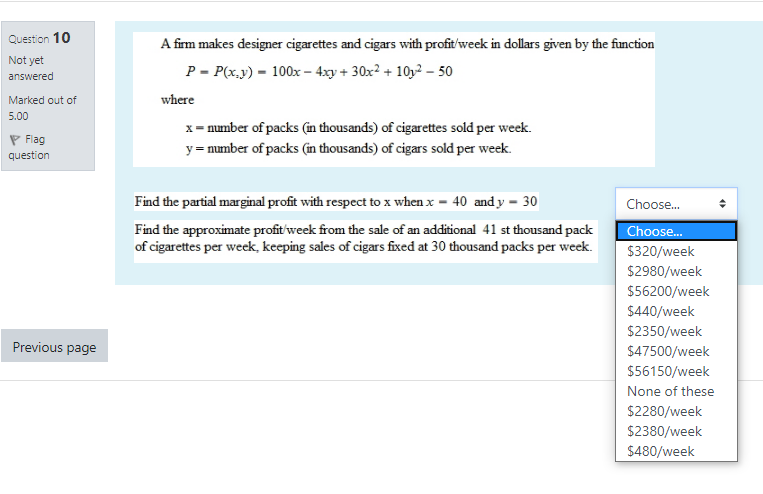Viewport: 763px width, 494px height.
Task: Select the $2980/week option
Action: coord(676,271)
